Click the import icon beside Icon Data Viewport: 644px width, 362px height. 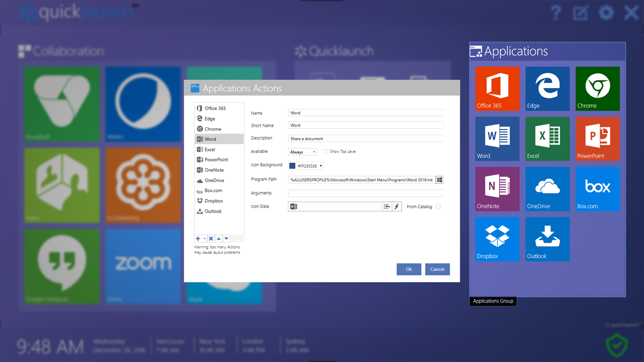[387, 206]
